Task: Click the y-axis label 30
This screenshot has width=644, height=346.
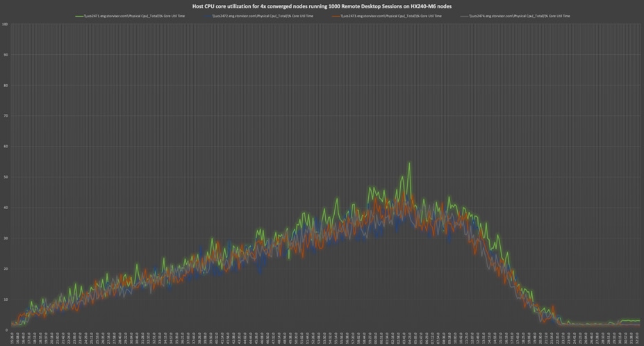Action: click(x=6, y=238)
